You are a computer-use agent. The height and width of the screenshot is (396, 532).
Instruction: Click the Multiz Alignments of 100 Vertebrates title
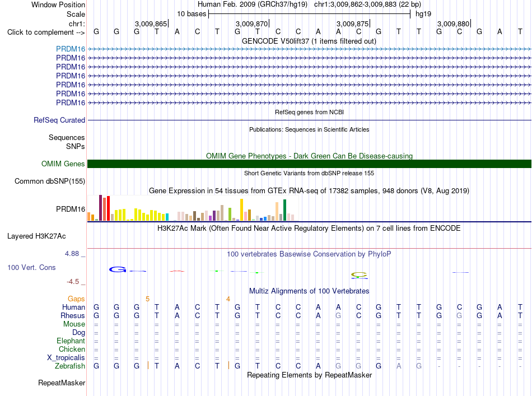coord(309,291)
